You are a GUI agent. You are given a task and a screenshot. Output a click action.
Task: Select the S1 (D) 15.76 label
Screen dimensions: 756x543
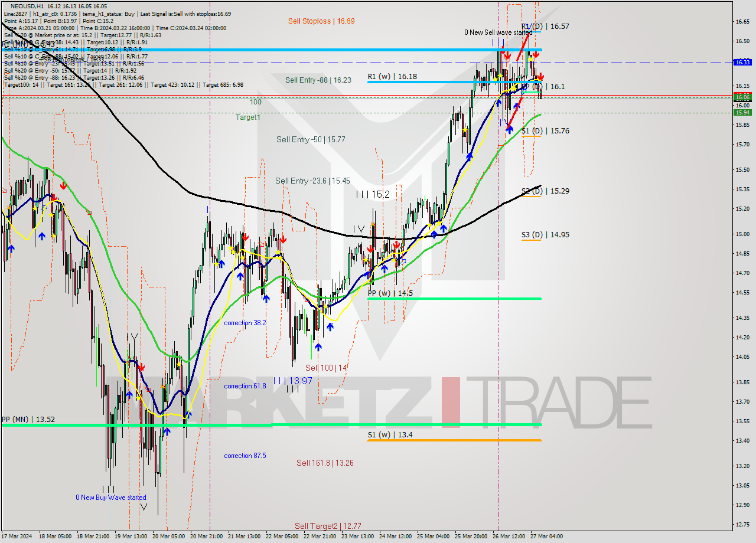click(x=545, y=131)
